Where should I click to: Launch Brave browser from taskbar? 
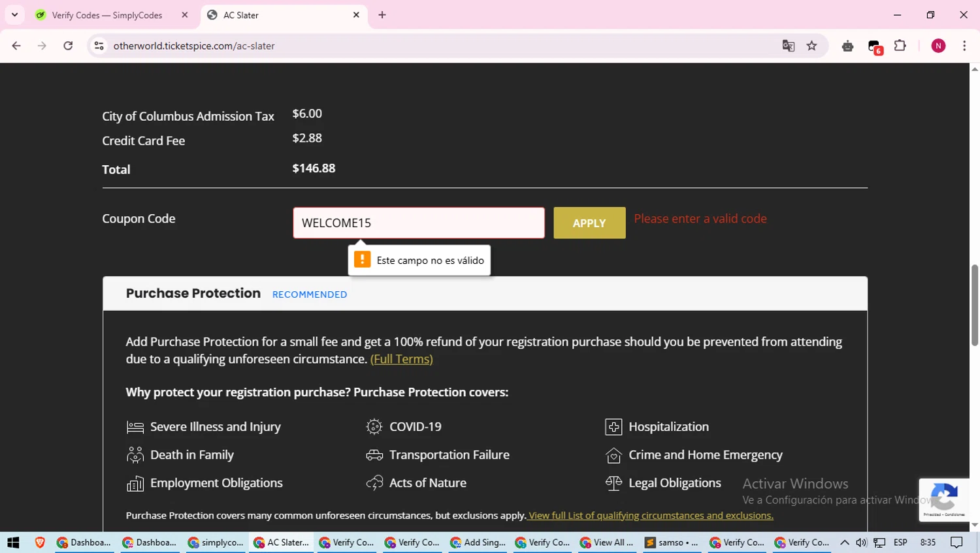[x=40, y=543]
